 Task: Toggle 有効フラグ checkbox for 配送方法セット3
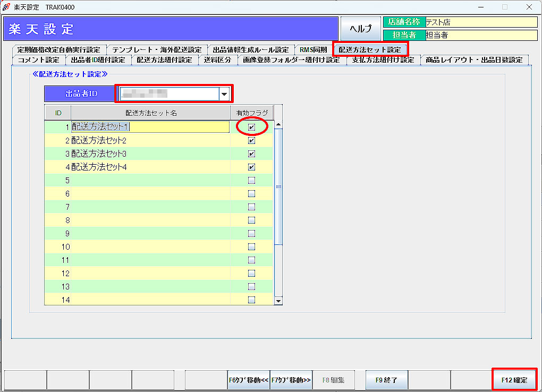tap(251, 154)
